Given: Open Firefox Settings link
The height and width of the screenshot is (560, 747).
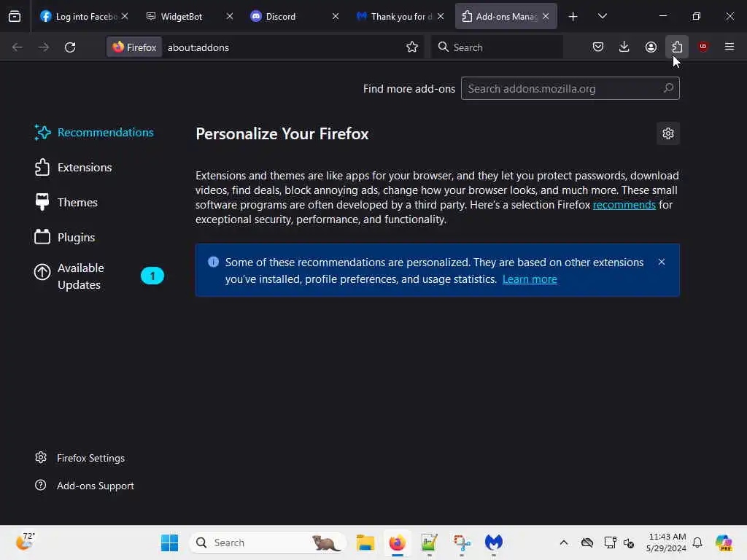Looking at the screenshot, I should [x=80, y=458].
